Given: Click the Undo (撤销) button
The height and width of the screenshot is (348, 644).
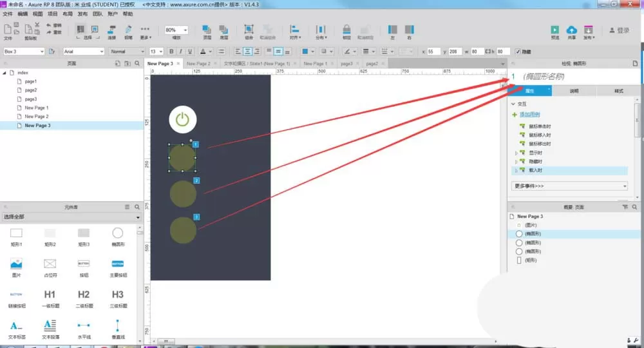Looking at the screenshot, I should [x=54, y=26].
